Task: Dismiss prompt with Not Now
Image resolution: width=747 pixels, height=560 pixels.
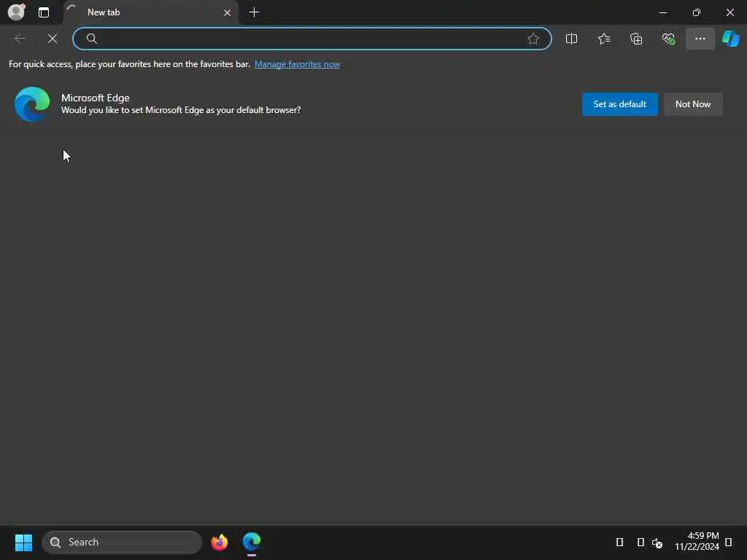Action: [693, 104]
